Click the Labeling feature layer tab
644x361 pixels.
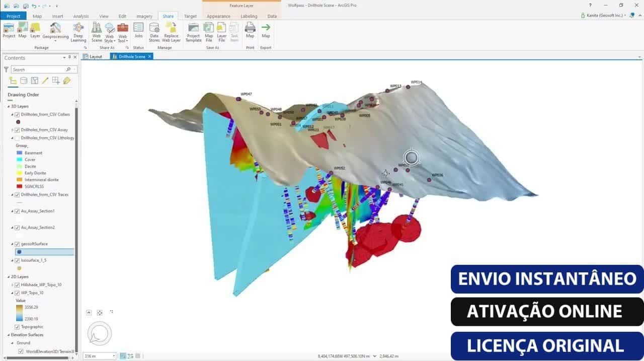click(249, 16)
